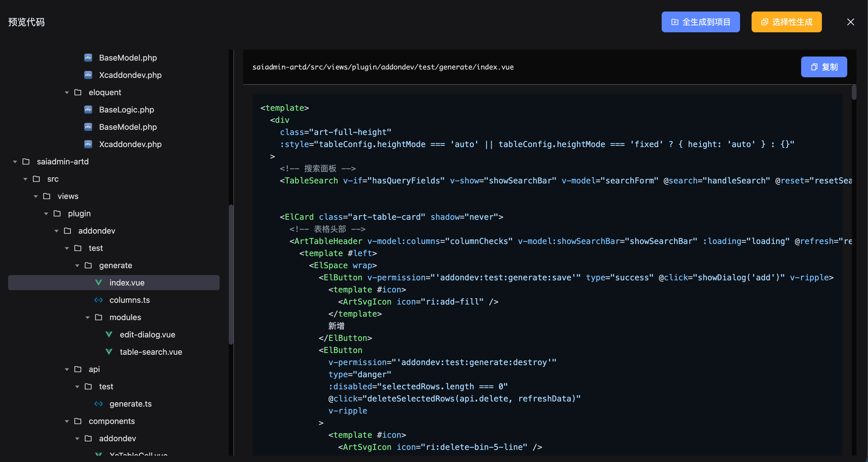The width and height of the screenshot is (868, 462).
Task: Click the folder icon beside saiadmin-artd
Action: (26, 161)
